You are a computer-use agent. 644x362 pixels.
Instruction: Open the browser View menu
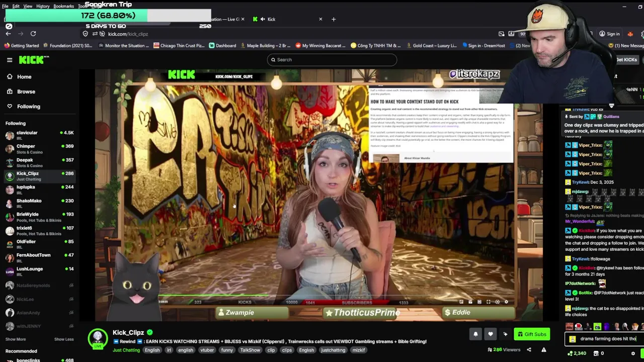click(28, 6)
